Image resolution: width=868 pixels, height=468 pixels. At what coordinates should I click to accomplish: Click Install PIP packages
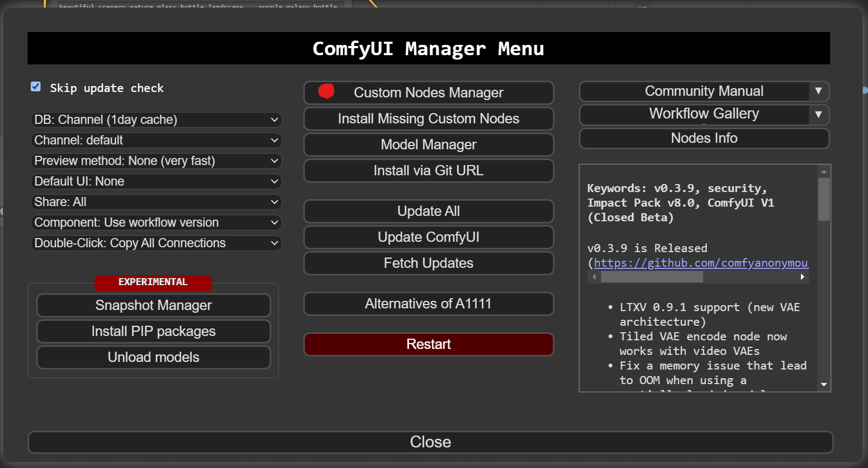coord(153,331)
